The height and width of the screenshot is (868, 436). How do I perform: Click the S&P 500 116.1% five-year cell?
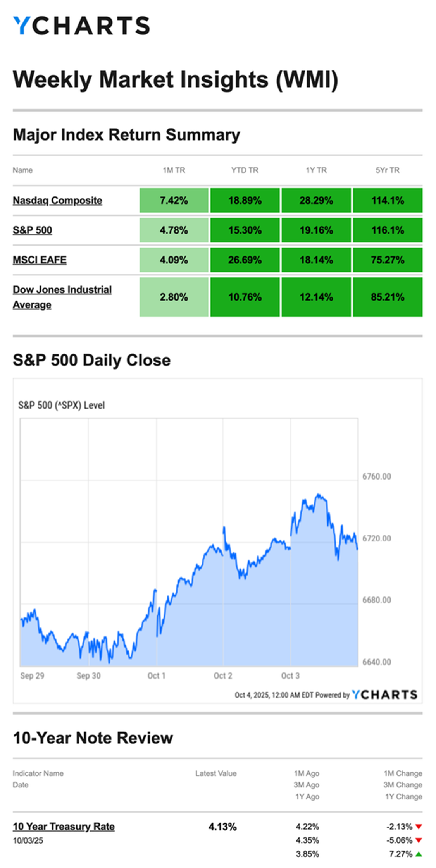coord(387,230)
